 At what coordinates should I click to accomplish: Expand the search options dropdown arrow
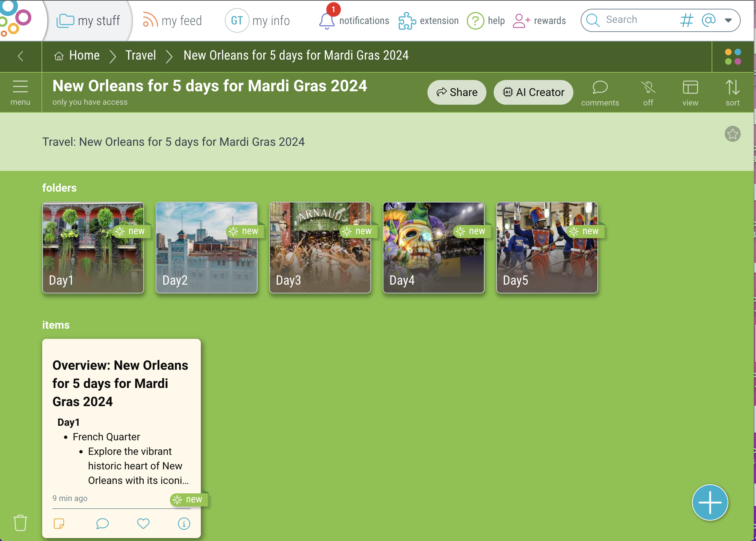728,20
